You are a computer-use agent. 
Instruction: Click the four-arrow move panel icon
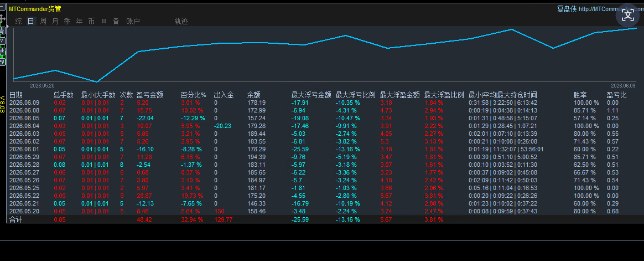click(x=2, y=19)
